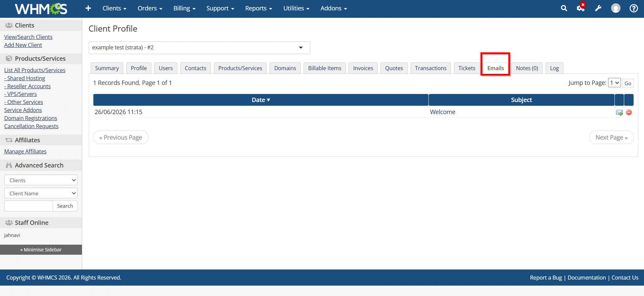The image size is (644, 296).
Task: Open Other Services link
Action: point(24,102)
